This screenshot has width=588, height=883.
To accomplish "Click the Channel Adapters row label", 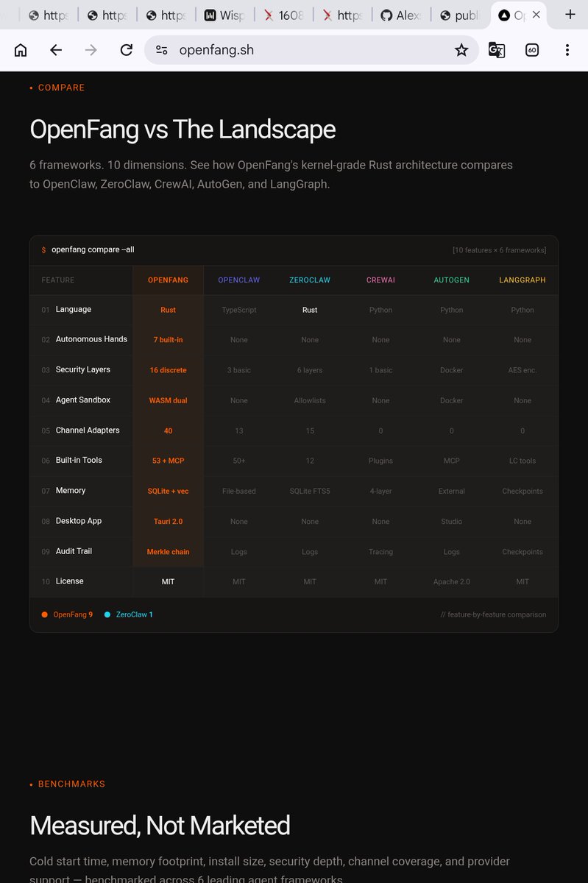I will pyautogui.click(x=88, y=430).
